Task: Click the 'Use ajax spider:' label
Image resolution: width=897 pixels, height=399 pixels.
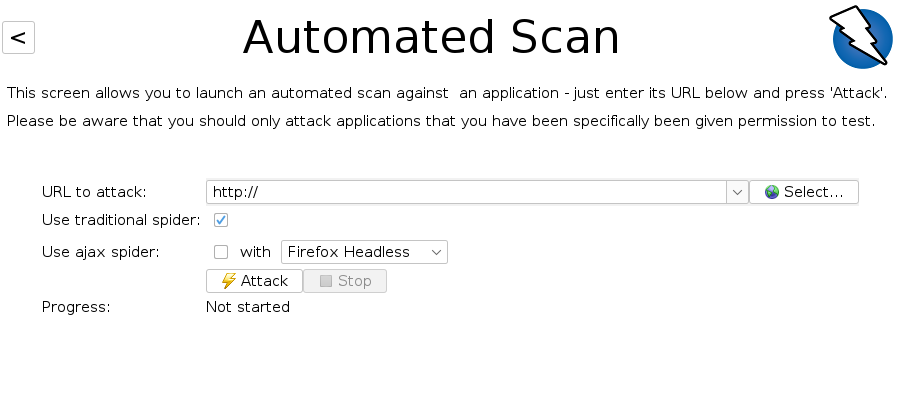Action: 101,252
